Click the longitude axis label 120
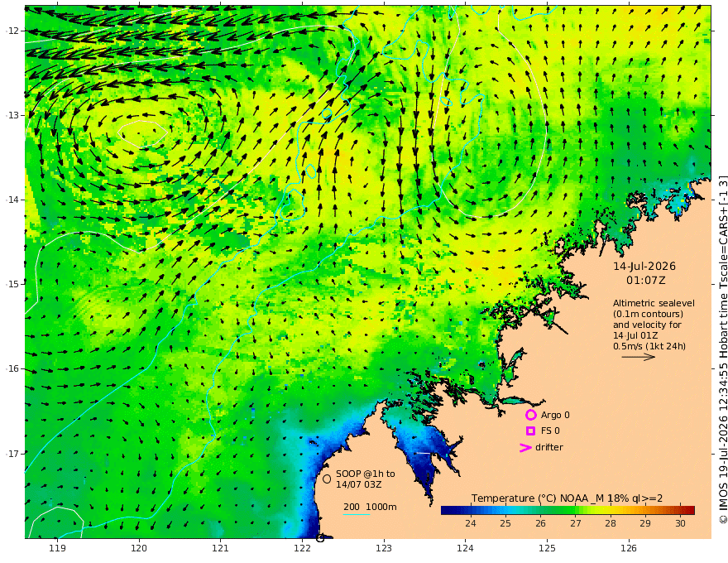The image size is (728, 563). pos(139,548)
